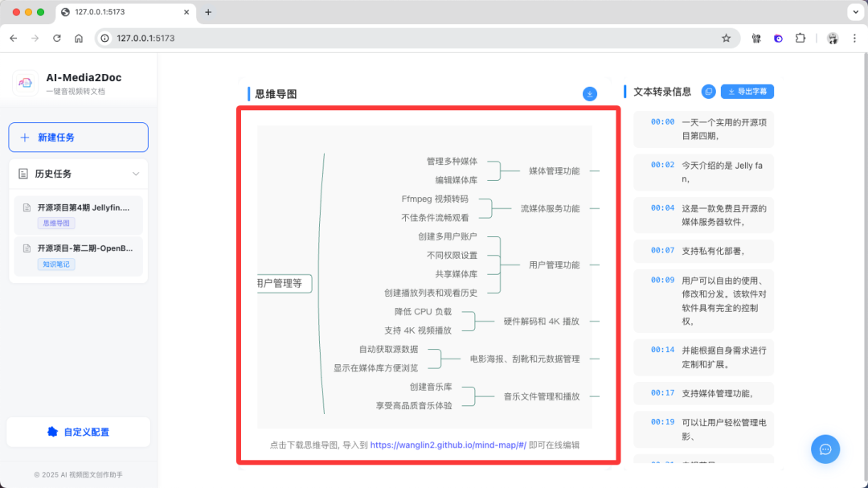Select the 流媒体服务功能 mind map node

tap(550, 209)
